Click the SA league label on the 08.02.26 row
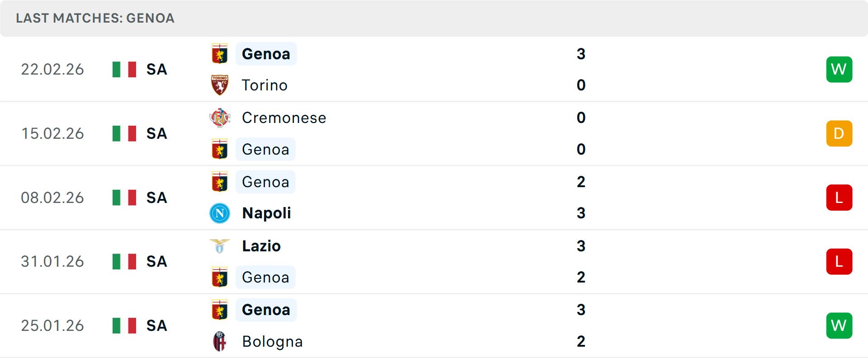Screen dimensions: 868x358 [x=156, y=198]
